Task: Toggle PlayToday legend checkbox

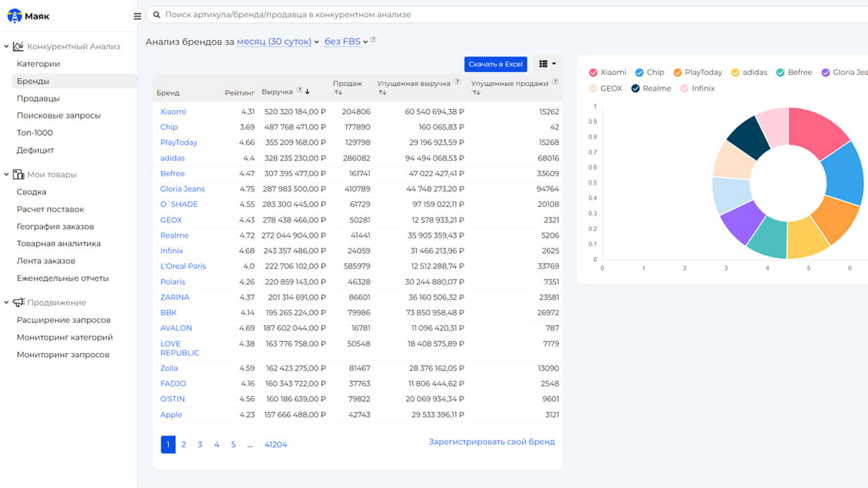Action: (x=678, y=72)
